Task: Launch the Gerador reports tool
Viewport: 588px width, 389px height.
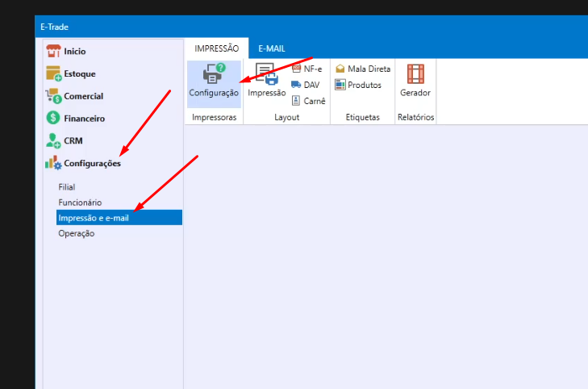Action: click(x=415, y=82)
